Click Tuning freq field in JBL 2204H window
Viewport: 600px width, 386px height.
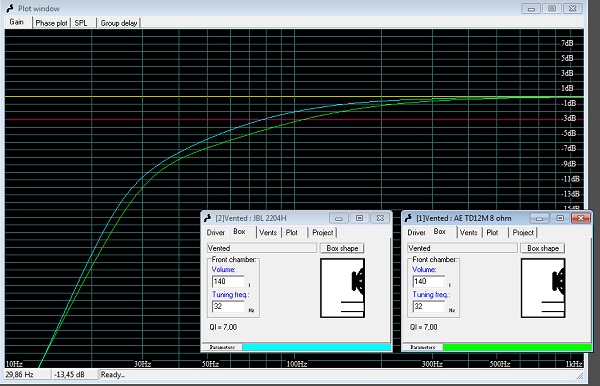pyautogui.click(x=228, y=306)
